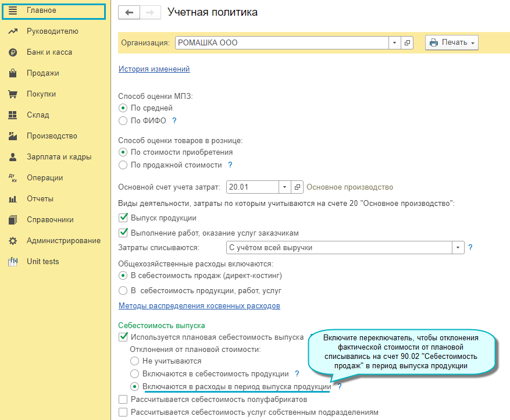The height and width of the screenshot is (420, 510).
Task: Click the gear icon for Администрирование
Action: click(13, 241)
